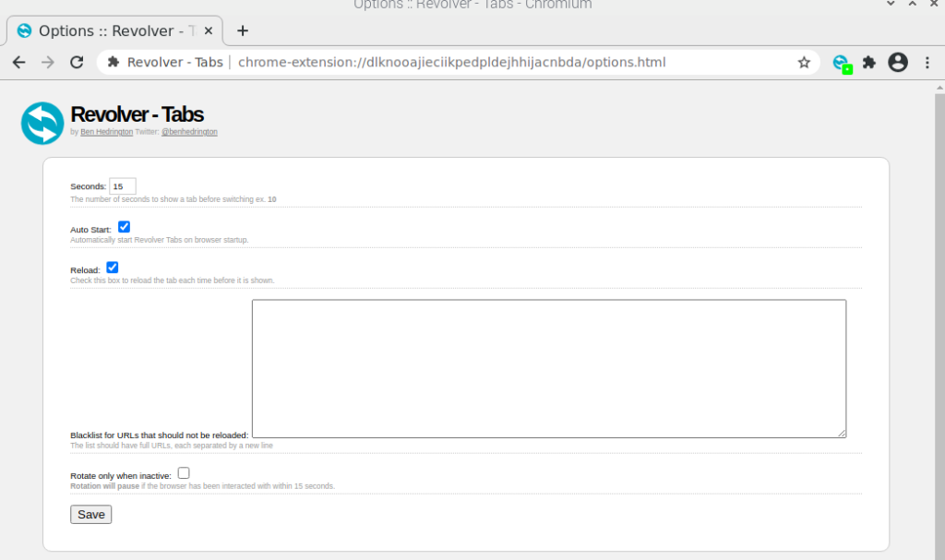Click the extension puzzle piece icon
945x560 pixels.
pyautogui.click(x=868, y=62)
